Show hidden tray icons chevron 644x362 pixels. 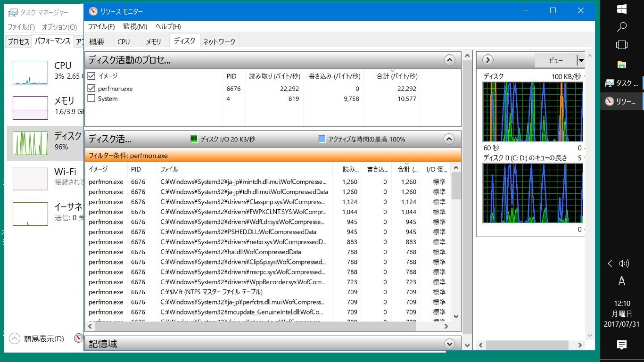click(610, 263)
